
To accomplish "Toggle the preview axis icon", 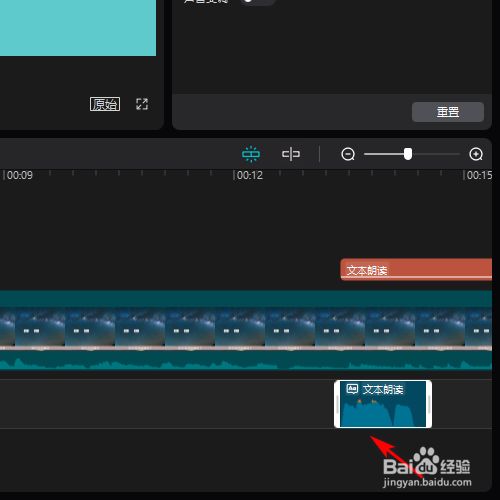I will 291,154.
